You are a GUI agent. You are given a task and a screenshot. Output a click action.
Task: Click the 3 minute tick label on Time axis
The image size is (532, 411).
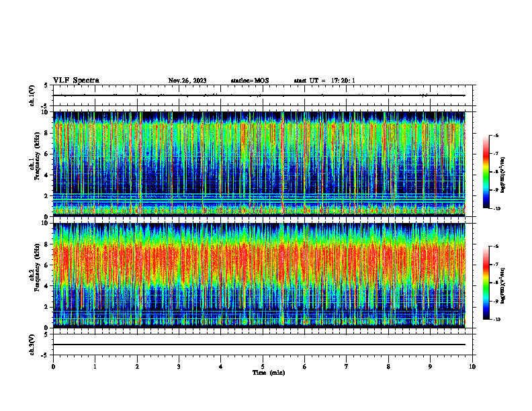pos(179,367)
